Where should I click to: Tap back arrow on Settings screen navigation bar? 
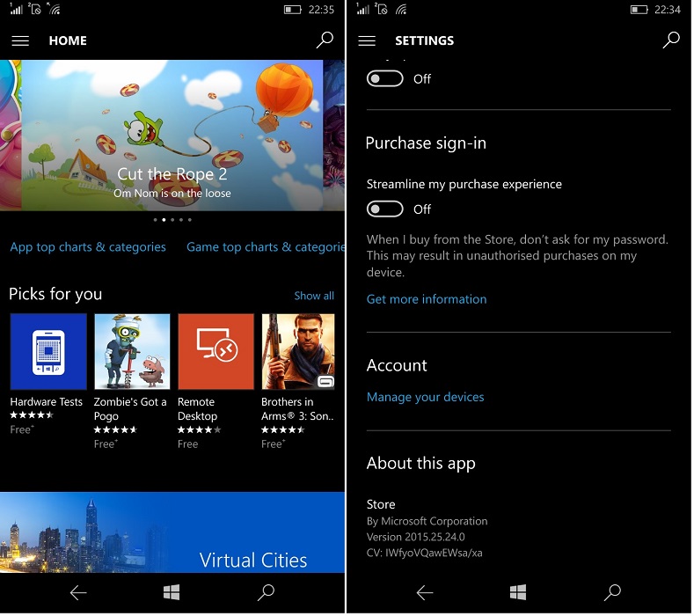pos(425,594)
